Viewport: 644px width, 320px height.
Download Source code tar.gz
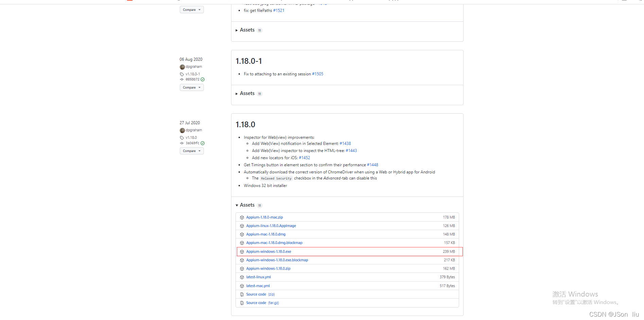[x=262, y=303]
